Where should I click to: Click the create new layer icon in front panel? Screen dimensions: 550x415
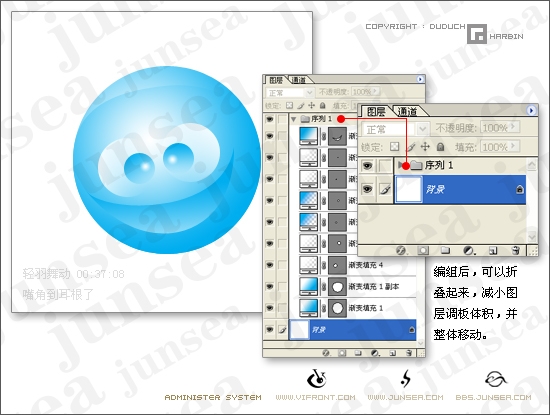493,250
